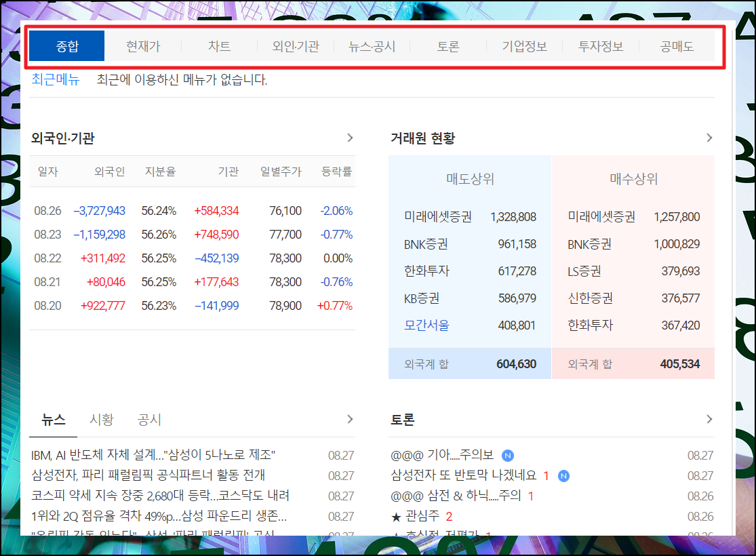Select the 시황 sub-tab
The image size is (756, 556).
[101, 420]
